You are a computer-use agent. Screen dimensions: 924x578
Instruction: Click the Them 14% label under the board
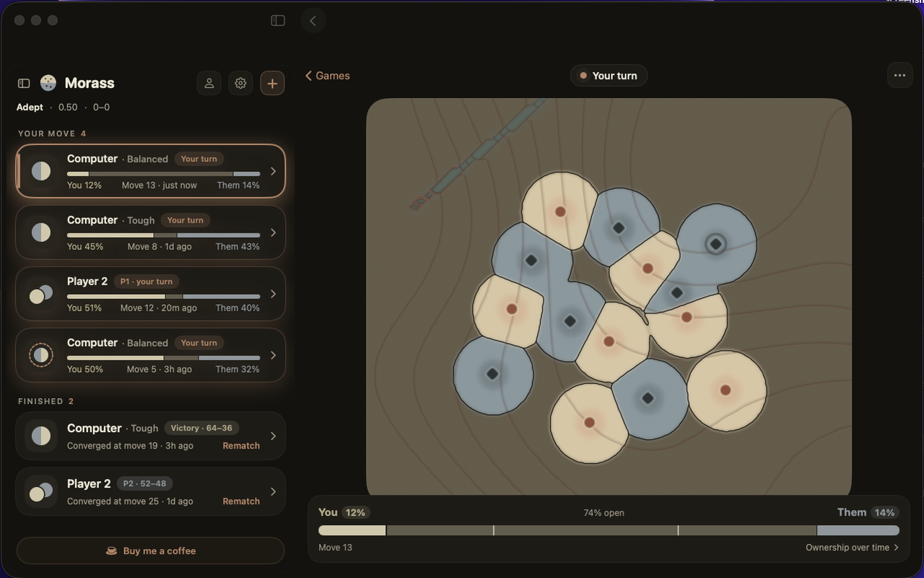tap(868, 512)
